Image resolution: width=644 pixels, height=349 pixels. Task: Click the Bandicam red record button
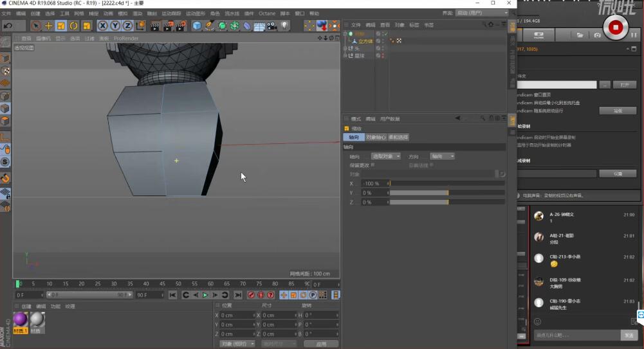click(x=615, y=28)
